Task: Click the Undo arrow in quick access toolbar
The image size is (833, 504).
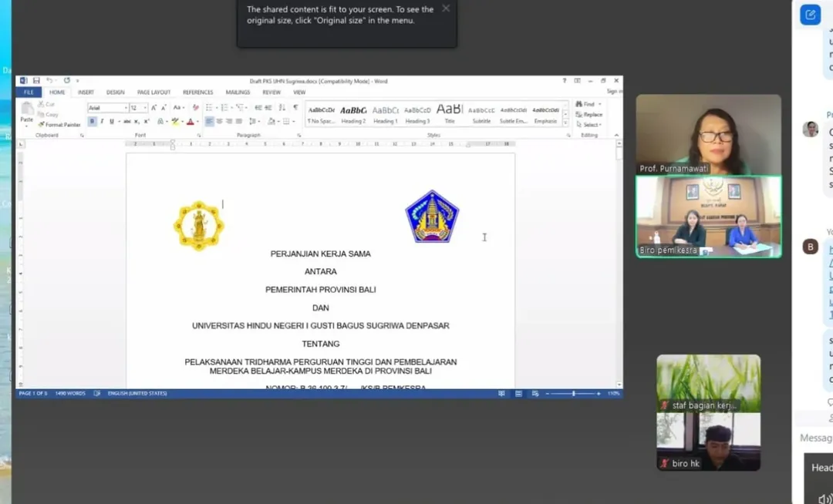Action: click(49, 80)
